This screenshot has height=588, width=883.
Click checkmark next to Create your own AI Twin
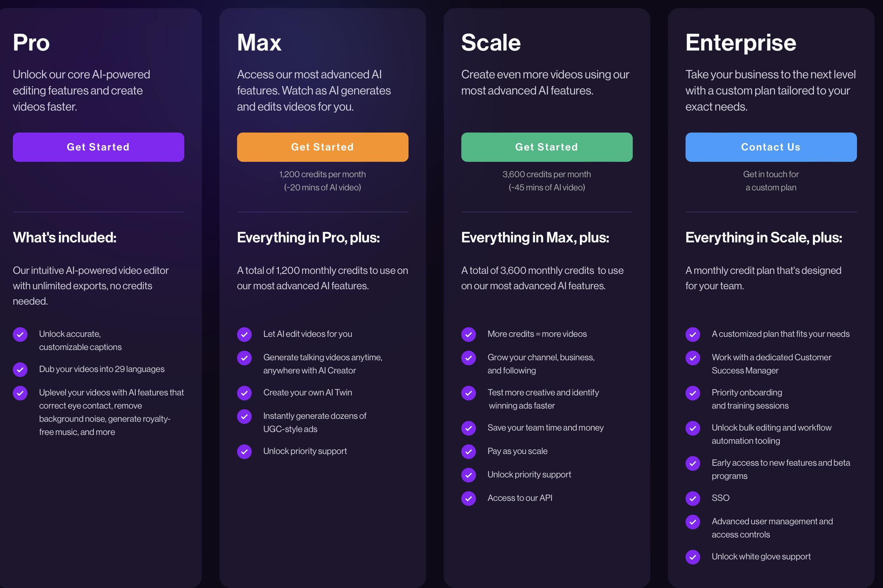tap(244, 393)
